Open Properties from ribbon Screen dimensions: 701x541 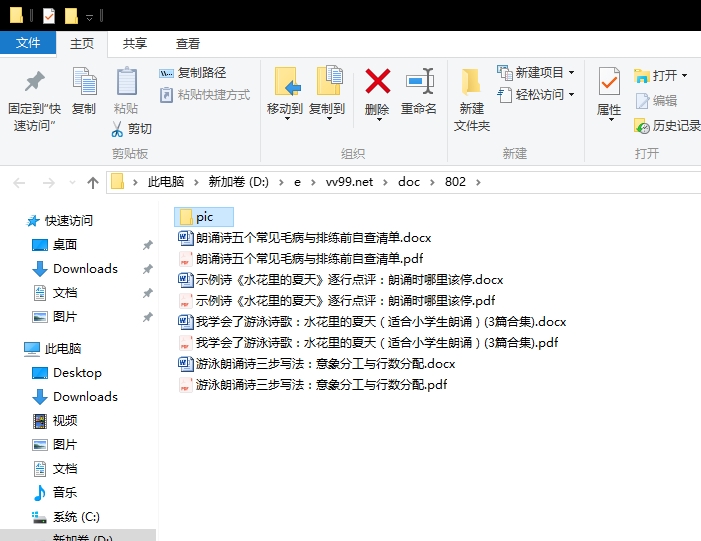click(609, 94)
